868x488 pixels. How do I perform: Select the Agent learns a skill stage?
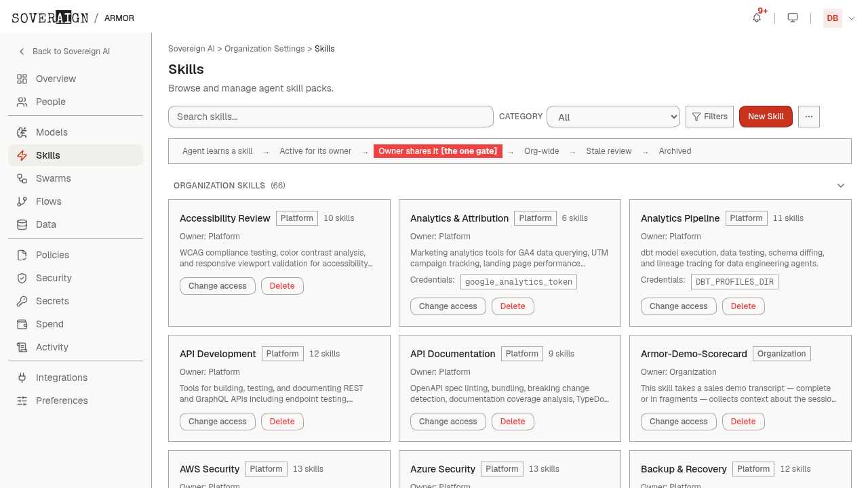[218, 151]
